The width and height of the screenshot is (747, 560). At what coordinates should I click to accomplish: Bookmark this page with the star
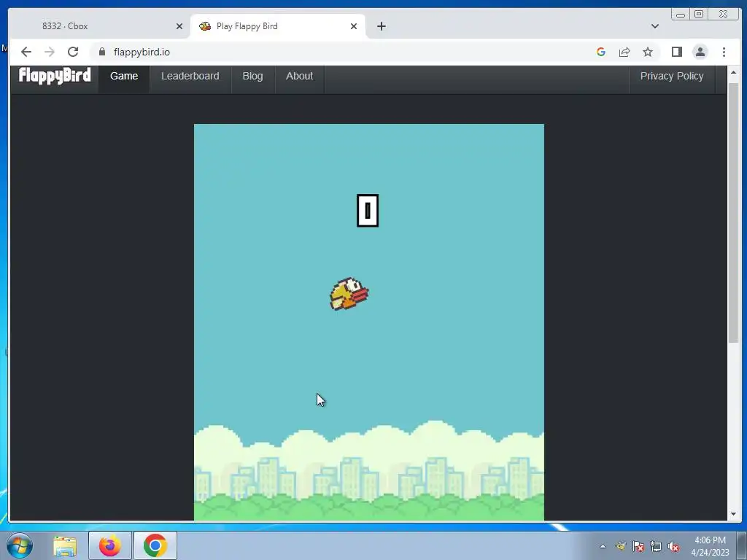tap(648, 52)
